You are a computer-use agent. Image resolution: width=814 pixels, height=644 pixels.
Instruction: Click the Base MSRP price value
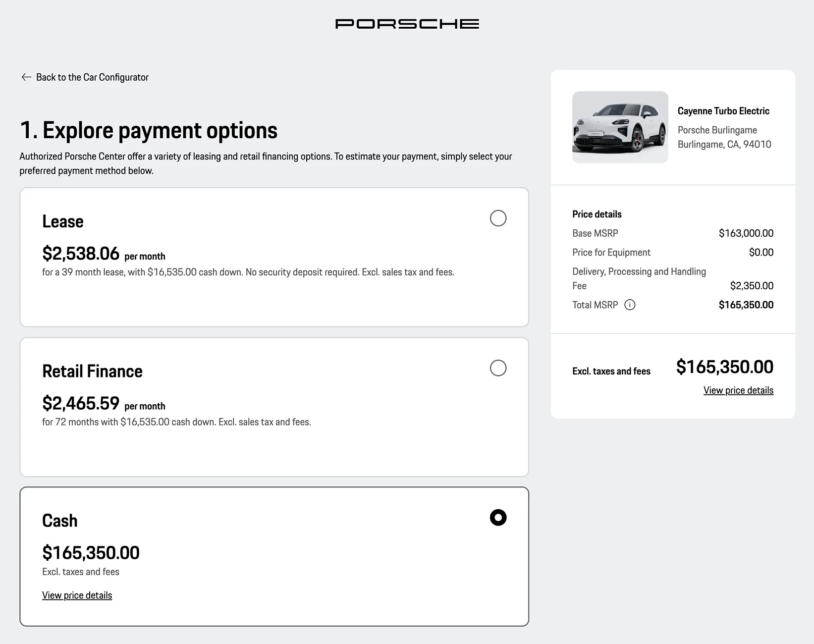(x=746, y=233)
